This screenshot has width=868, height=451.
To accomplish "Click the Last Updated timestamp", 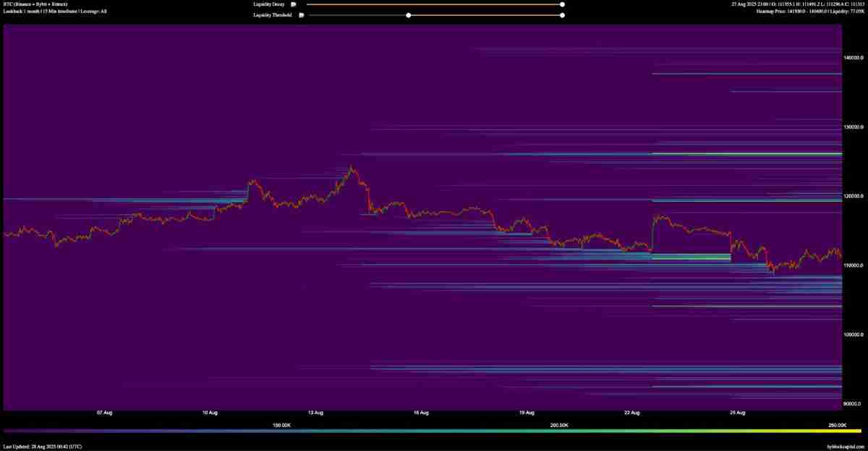I will coord(43,445).
